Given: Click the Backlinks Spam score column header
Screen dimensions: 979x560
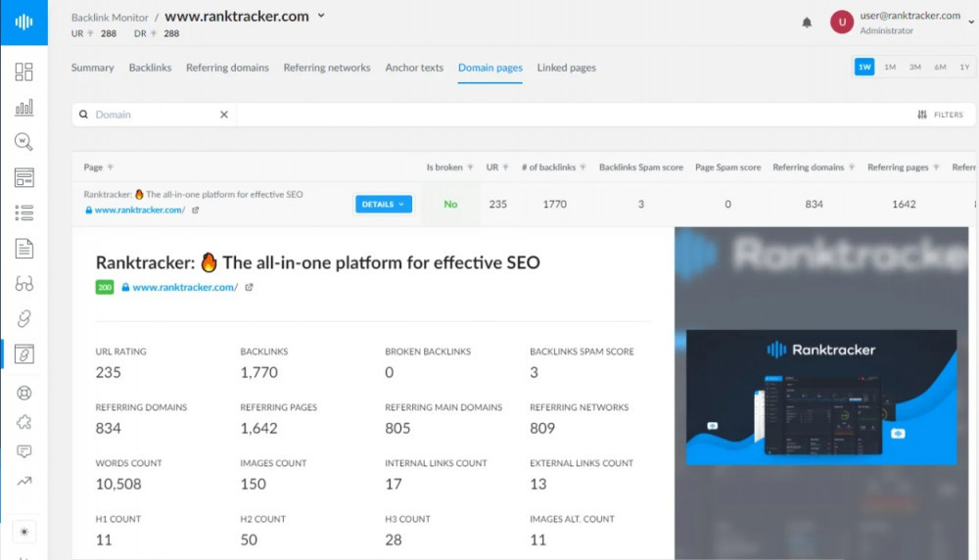Looking at the screenshot, I should 640,167.
